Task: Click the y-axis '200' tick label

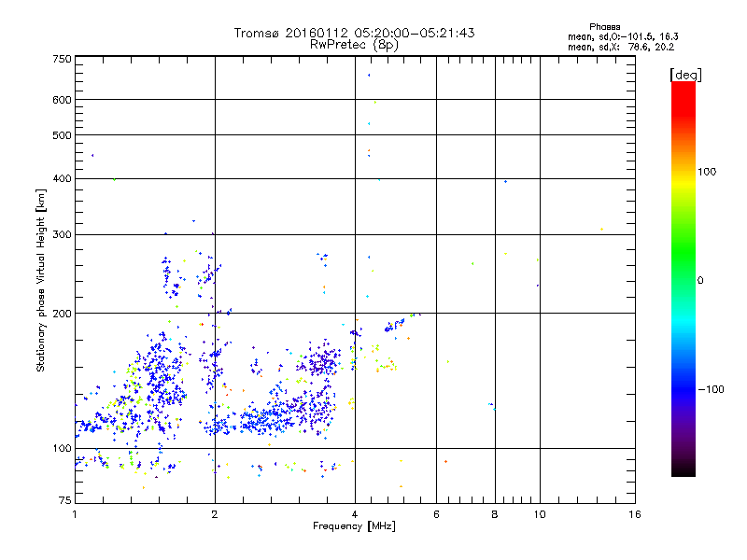Action: tap(62, 314)
